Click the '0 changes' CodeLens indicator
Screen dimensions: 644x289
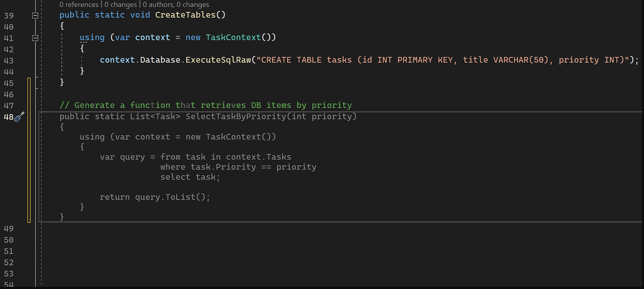(121, 5)
